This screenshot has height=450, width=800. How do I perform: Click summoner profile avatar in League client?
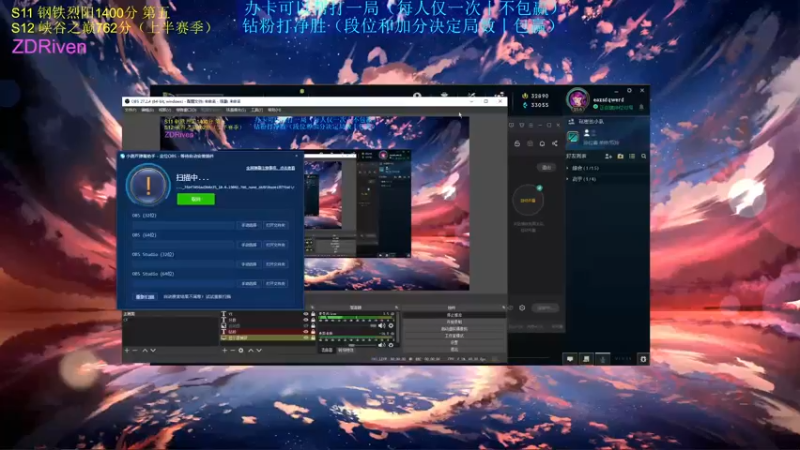[x=578, y=100]
